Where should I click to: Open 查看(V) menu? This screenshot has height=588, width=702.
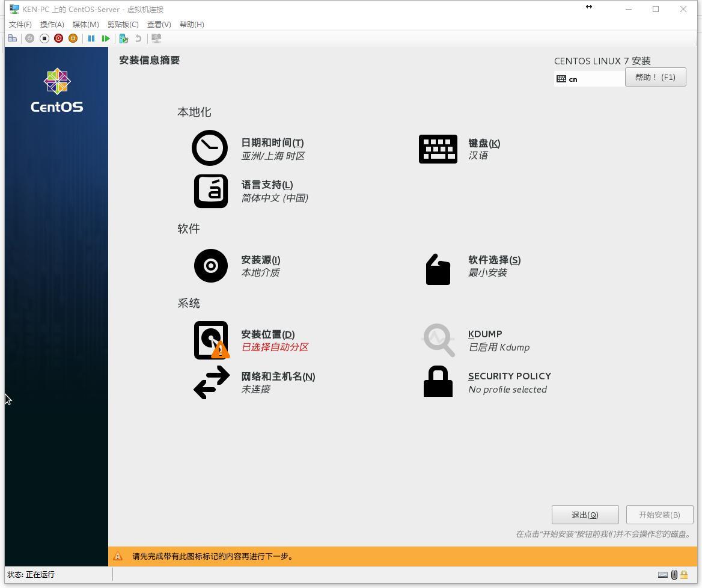point(159,24)
